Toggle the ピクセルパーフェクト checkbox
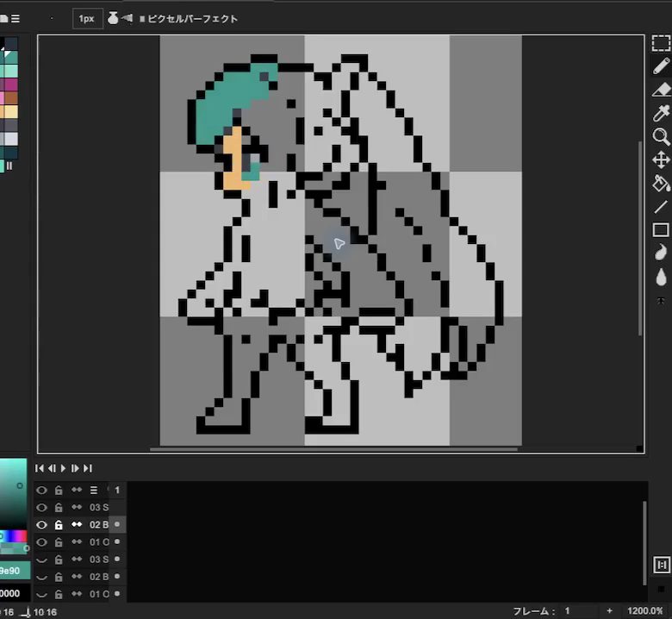Viewport: 672px width, 619px height. 142,19
